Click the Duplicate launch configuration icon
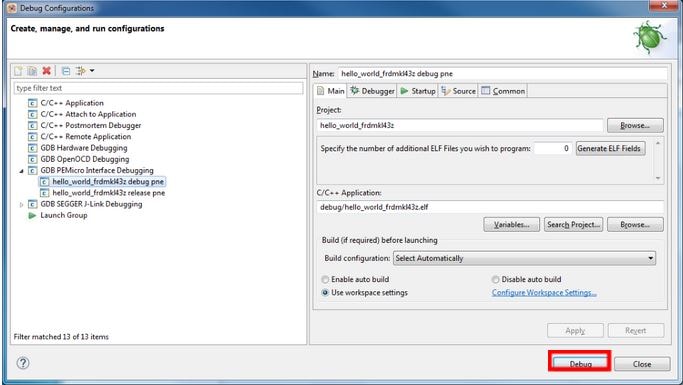 point(32,71)
